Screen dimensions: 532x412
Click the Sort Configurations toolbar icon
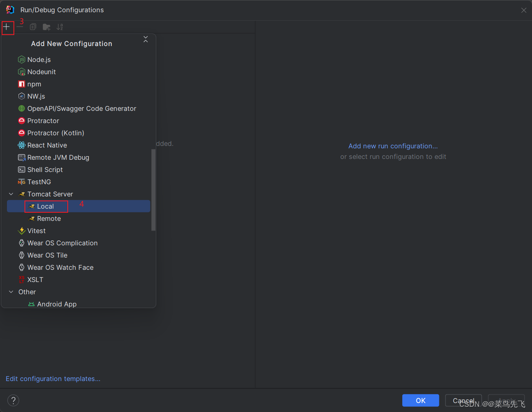point(60,27)
